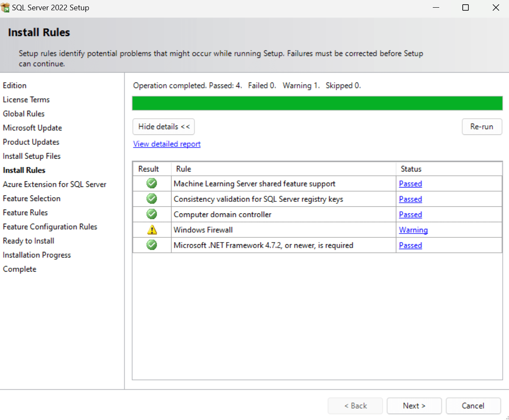This screenshot has width=509, height=420.
Task: Open Passed status for Computer domain controller
Action: point(410,214)
